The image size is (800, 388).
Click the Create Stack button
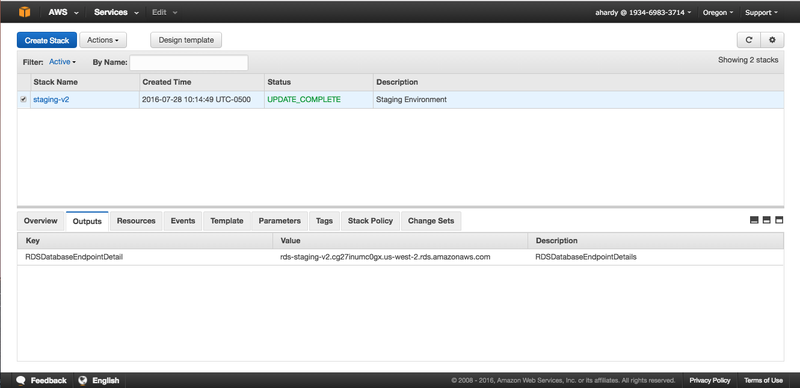pos(47,40)
